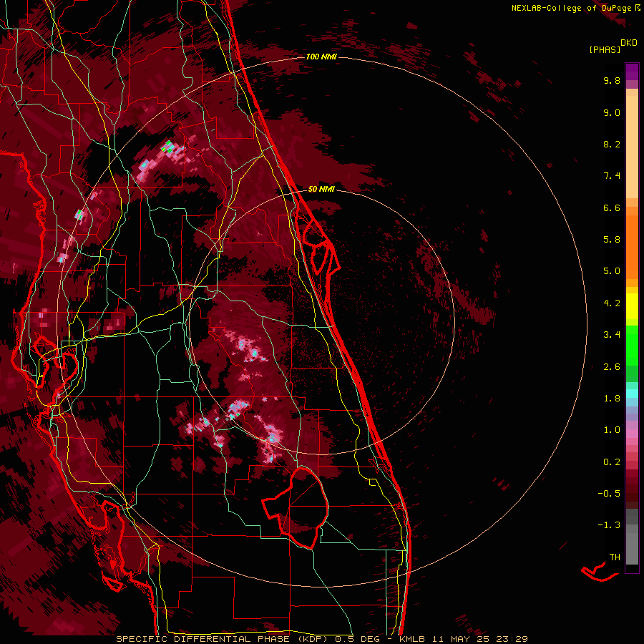Click the 100 NMI range ring label

[x=321, y=57]
